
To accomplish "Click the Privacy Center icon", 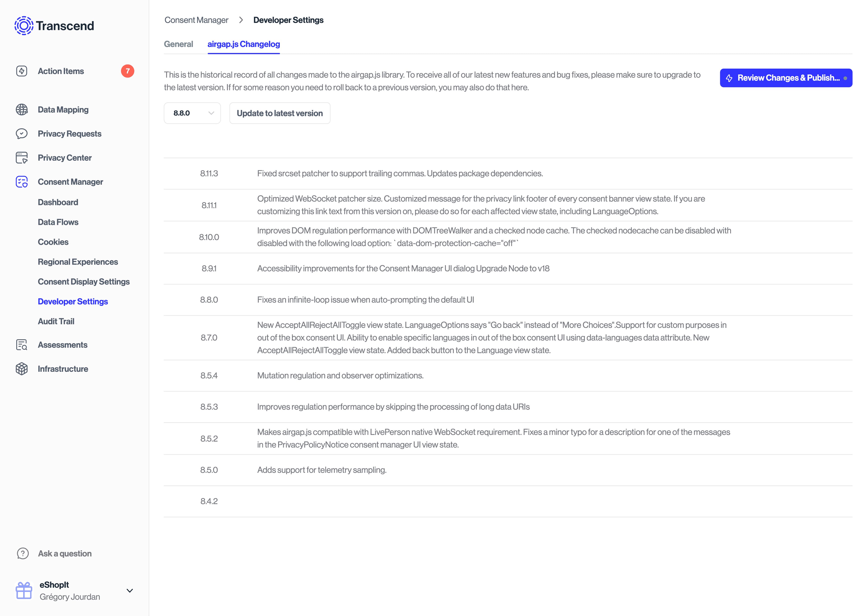I will pyautogui.click(x=22, y=157).
